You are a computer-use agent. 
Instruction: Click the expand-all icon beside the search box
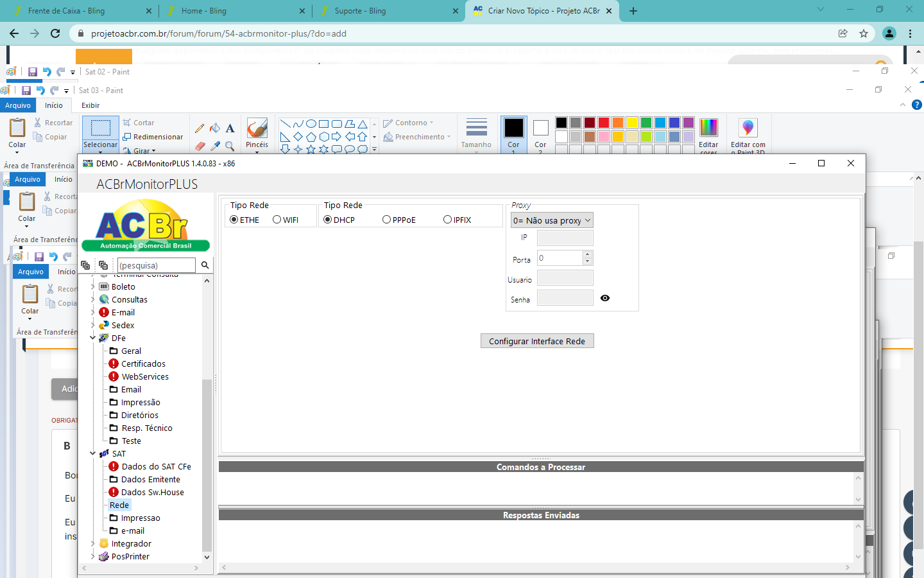[85, 265]
